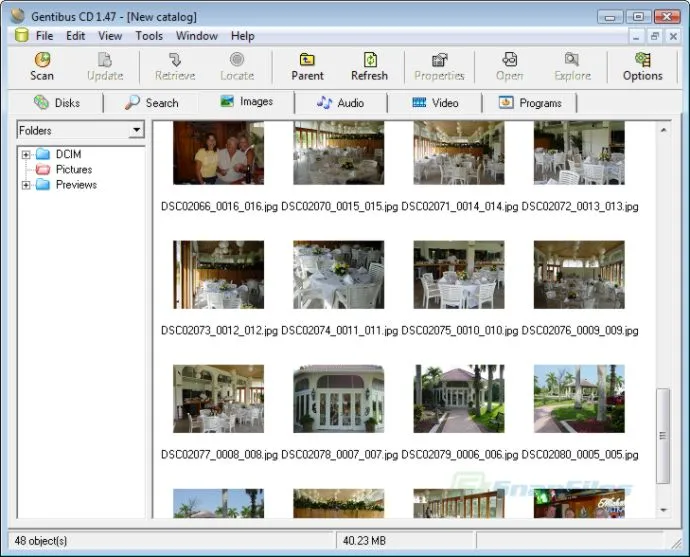Go up with the Parent icon
Image resolution: width=690 pixels, height=557 pixels.
coord(307,60)
